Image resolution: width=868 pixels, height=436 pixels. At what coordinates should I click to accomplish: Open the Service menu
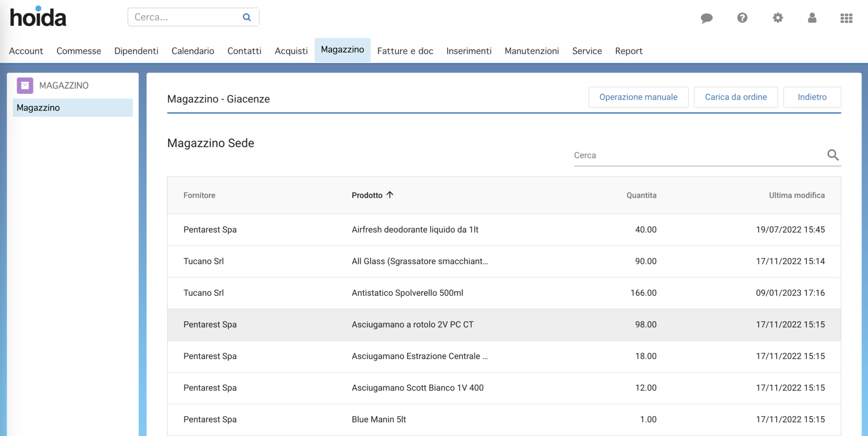[587, 51]
